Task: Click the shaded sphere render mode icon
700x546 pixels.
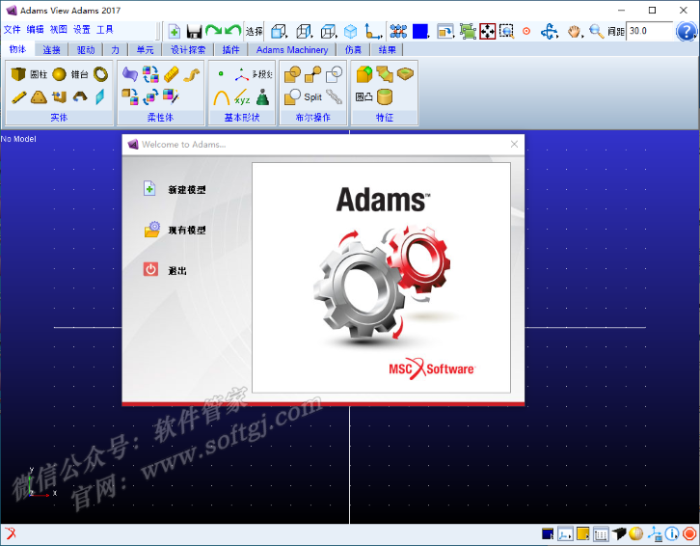Action: tap(636, 534)
